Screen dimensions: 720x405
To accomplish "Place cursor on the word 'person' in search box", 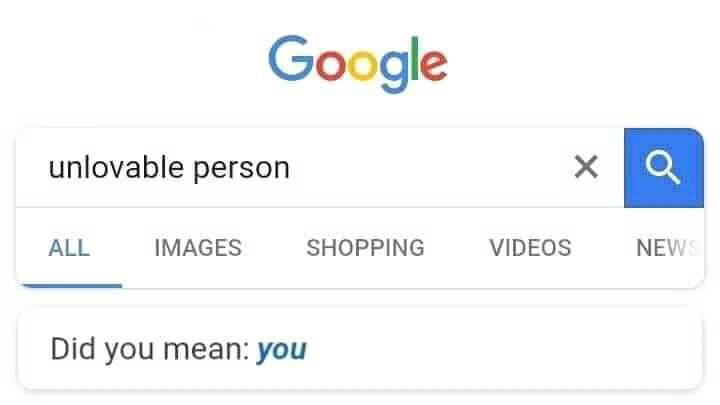I will 241,169.
